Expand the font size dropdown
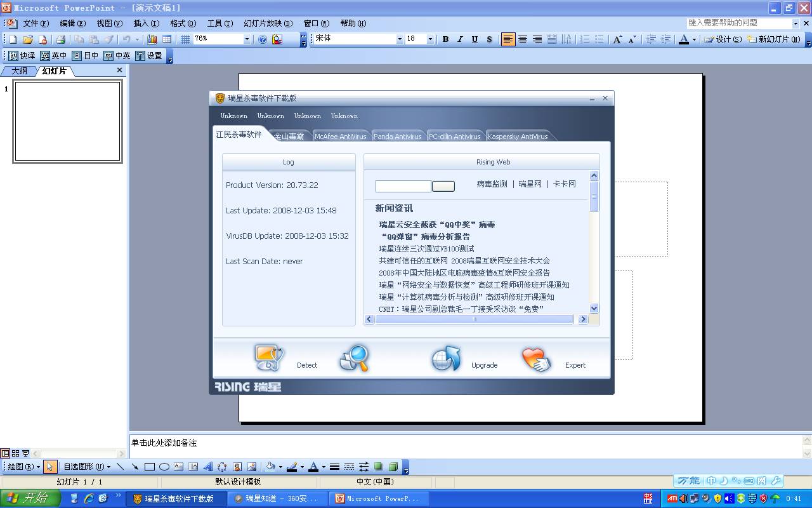This screenshot has height=508, width=812. 430,39
